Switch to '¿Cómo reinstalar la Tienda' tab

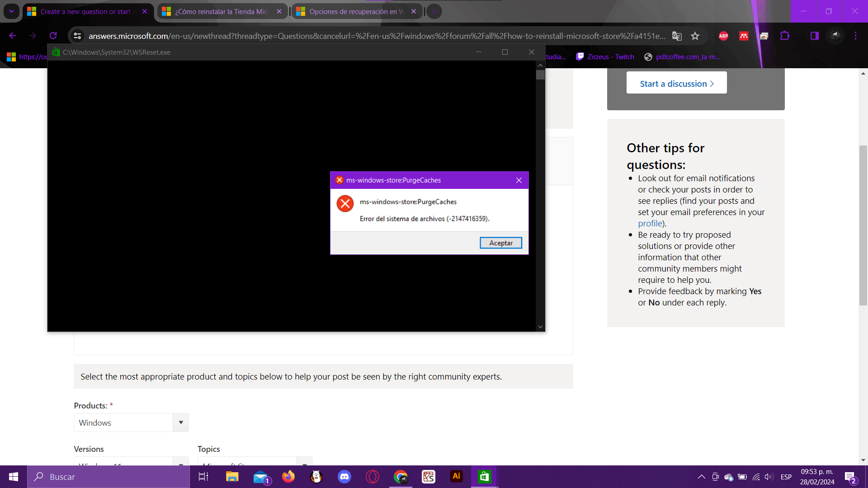(222, 11)
